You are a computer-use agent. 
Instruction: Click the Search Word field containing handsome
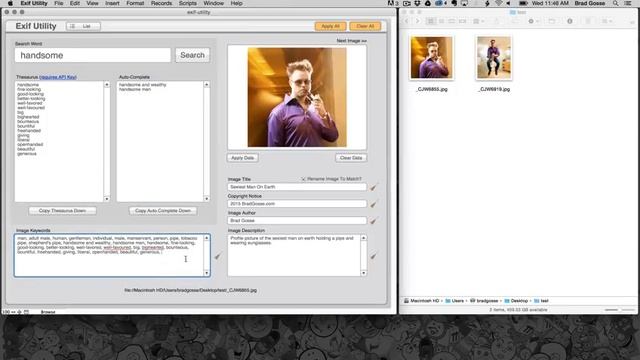coord(93,55)
